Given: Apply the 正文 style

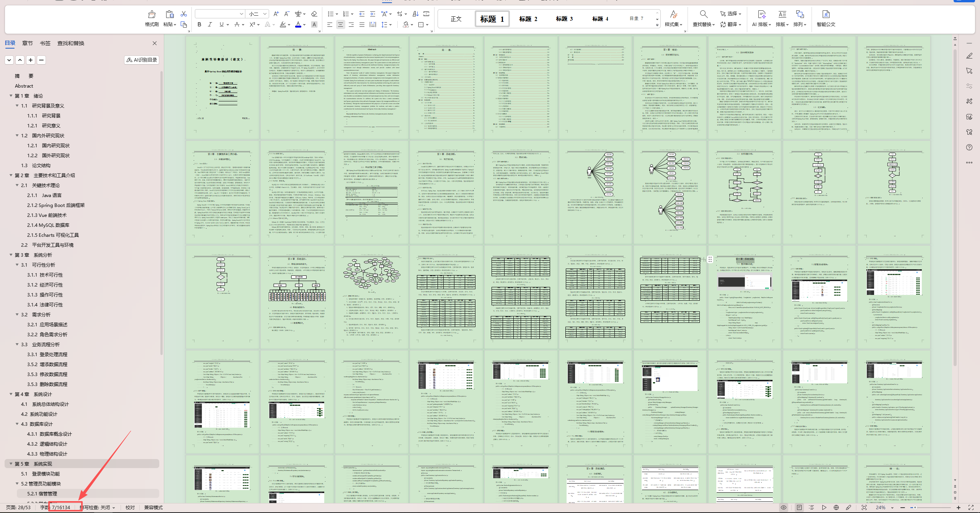Looking at the screenshot, I should coord(456,19).
